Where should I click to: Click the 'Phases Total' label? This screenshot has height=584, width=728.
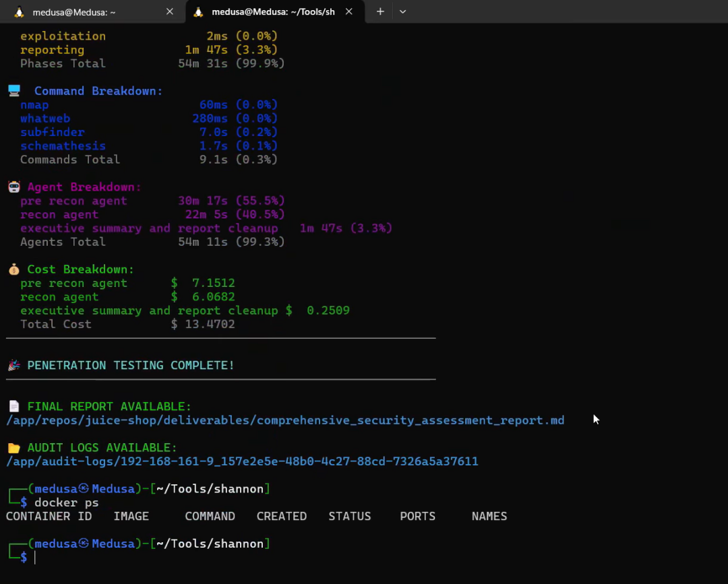[63, 63]
